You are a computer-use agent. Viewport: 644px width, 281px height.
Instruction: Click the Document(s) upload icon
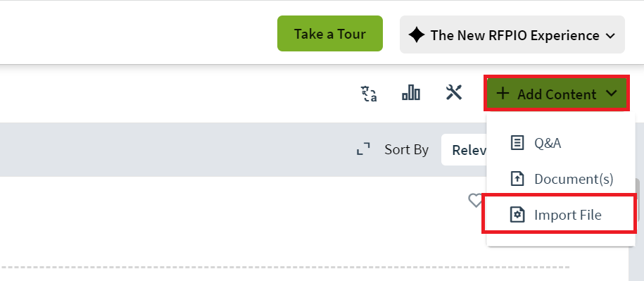517,179
